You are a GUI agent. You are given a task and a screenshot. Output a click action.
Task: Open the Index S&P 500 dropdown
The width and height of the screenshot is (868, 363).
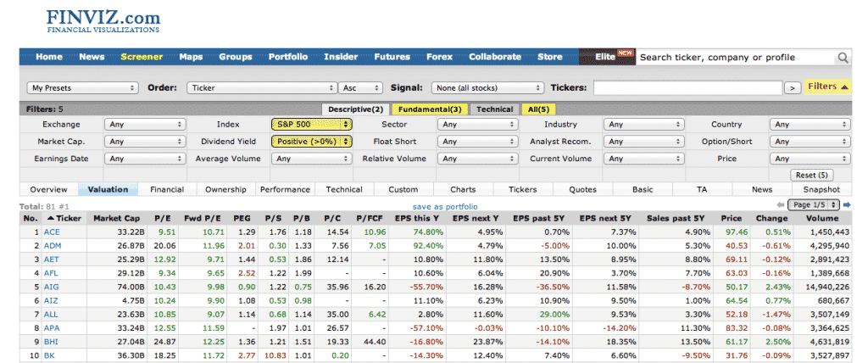[312, 124]
